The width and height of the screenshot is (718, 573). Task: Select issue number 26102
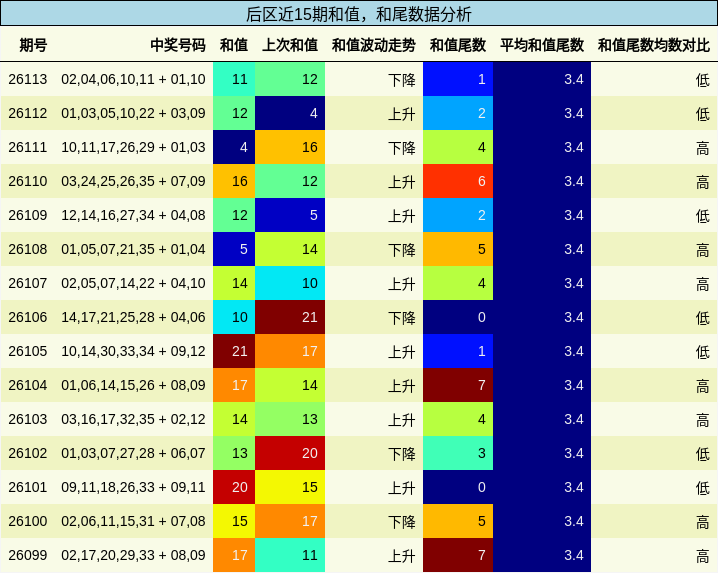coord(27,453)
